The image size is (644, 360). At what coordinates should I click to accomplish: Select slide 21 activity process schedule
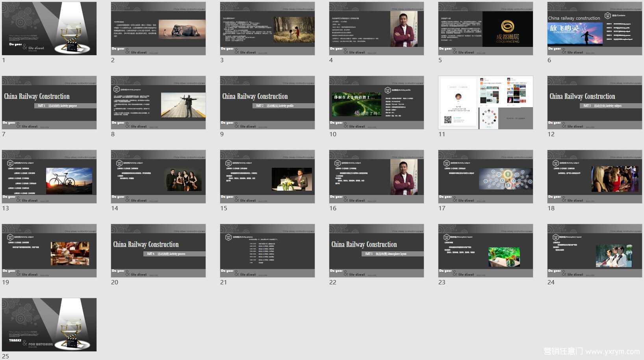(267, 251)
